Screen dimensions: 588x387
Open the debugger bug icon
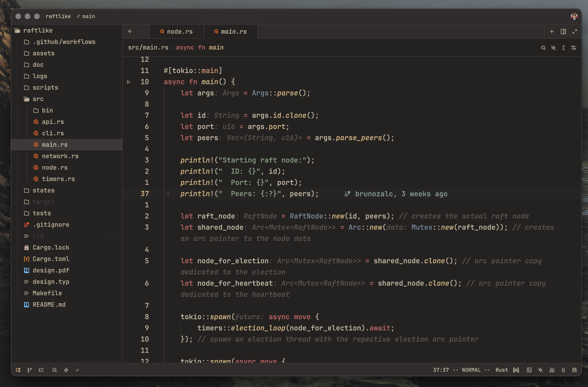[x=574, y=370]
